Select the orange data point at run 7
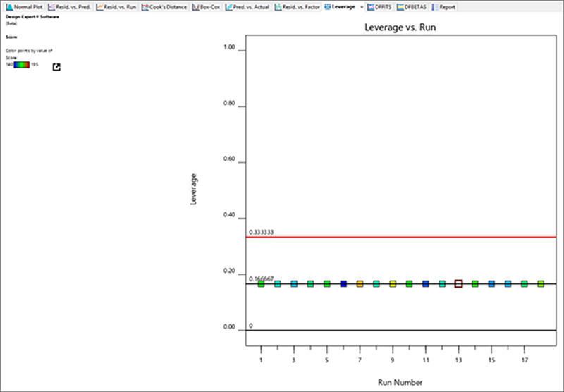The width and height of the screenshot is (564, 392). click(360, 283)
